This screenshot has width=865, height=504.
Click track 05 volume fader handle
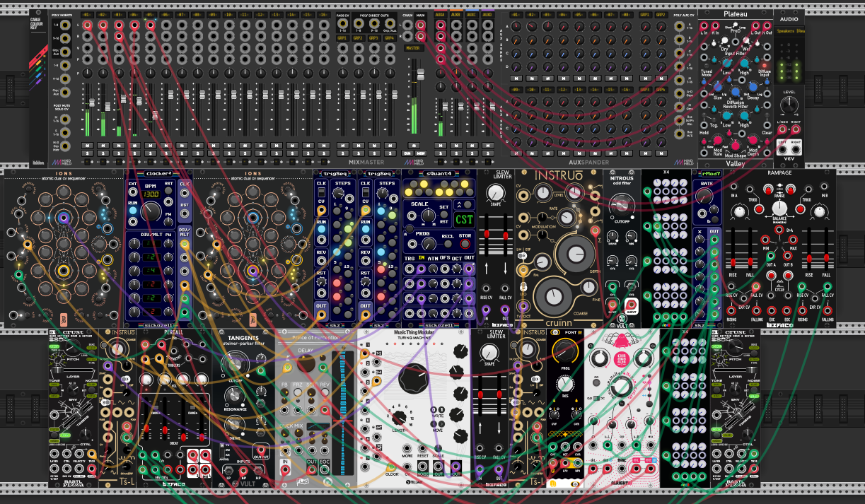point(155,114)
